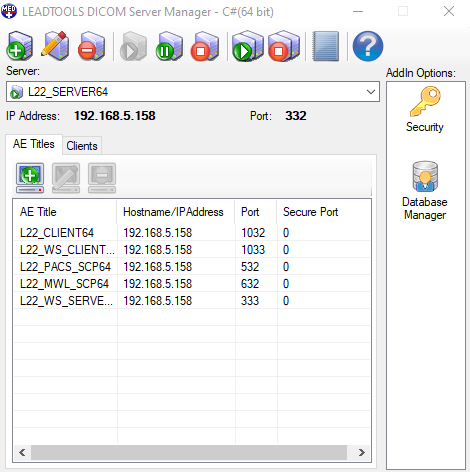This screenshot has width=470, height=472.
Task: Sort by the AE Title column header
Action: click(65, 212)
